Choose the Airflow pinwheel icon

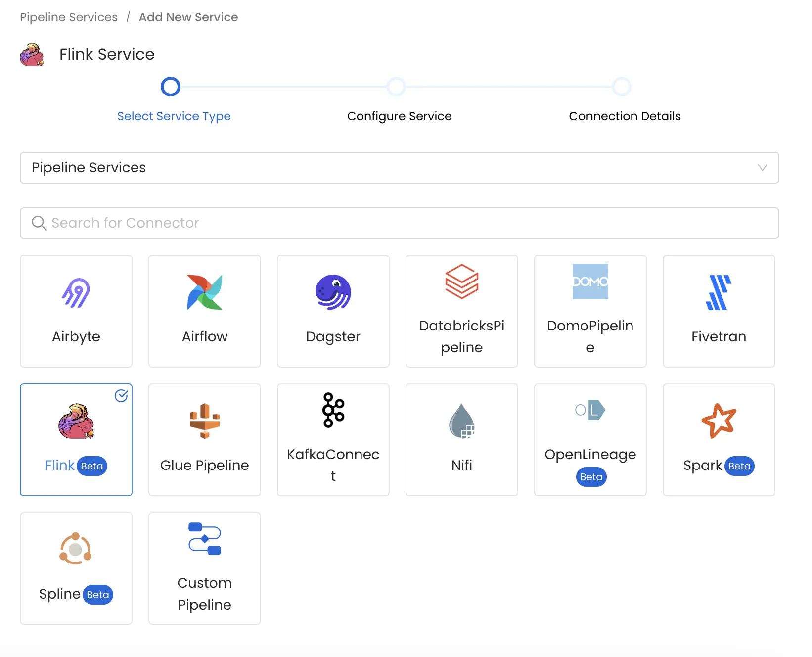204,292
